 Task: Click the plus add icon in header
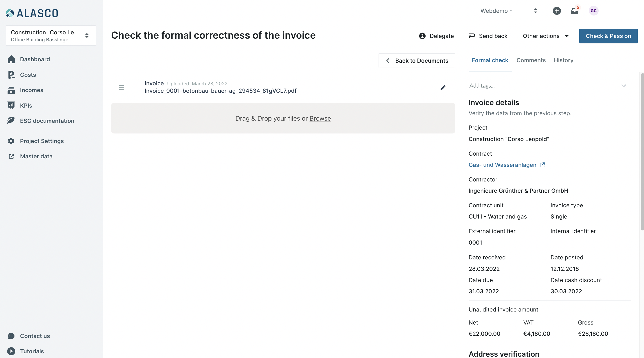pyautogui.click(x=556, y=11)
